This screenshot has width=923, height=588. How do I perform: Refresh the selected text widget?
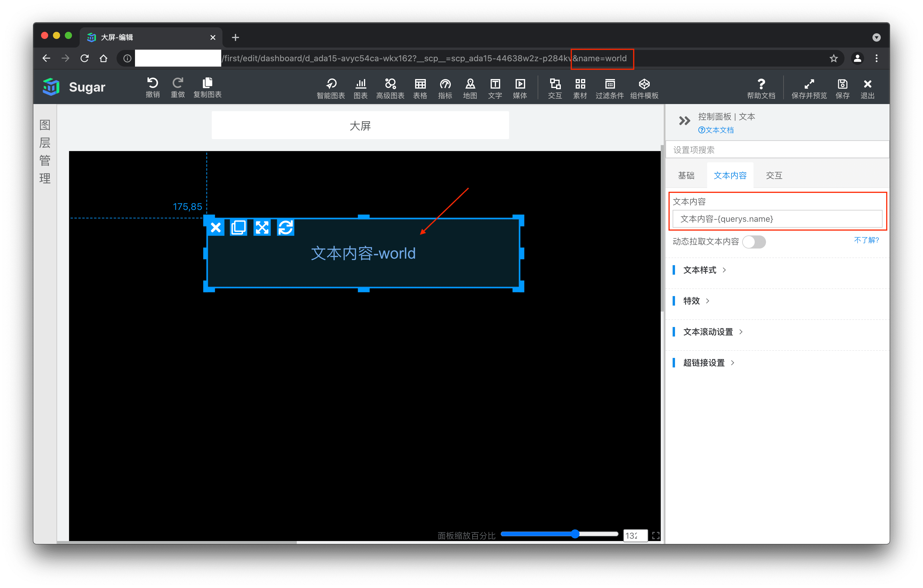click(285, 228)
